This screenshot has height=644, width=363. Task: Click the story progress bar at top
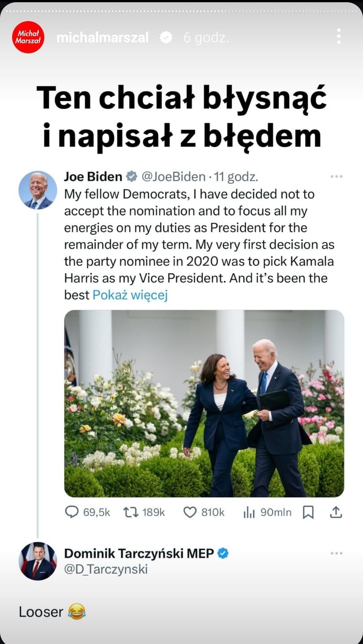(x=181, y=11)
